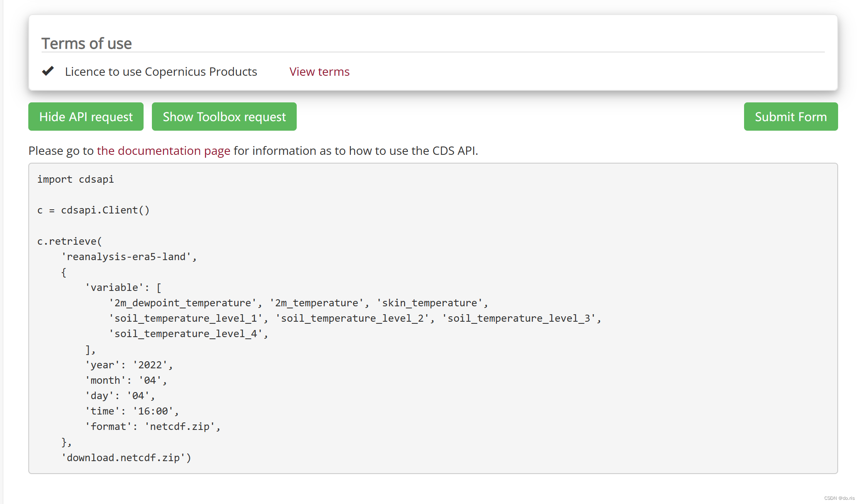Click the 'format': 'netcdf.zip' code line

[152, 427]
